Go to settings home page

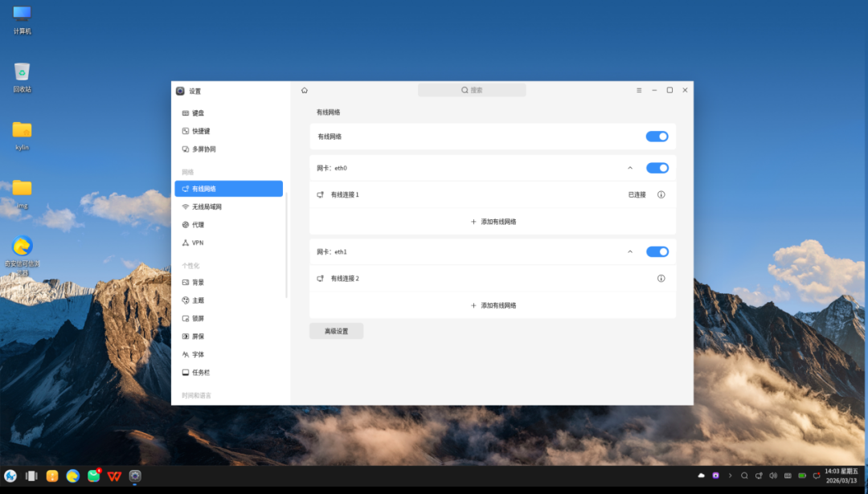pos(305,90)
